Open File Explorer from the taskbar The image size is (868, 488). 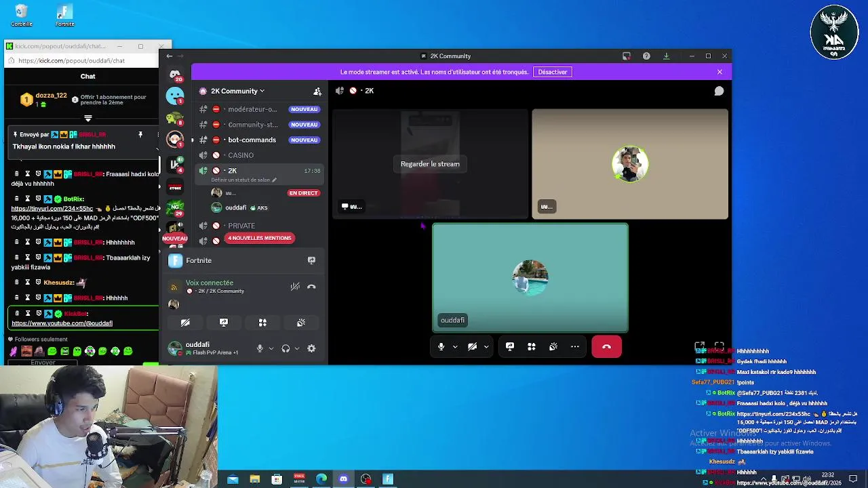coord(255,479)
